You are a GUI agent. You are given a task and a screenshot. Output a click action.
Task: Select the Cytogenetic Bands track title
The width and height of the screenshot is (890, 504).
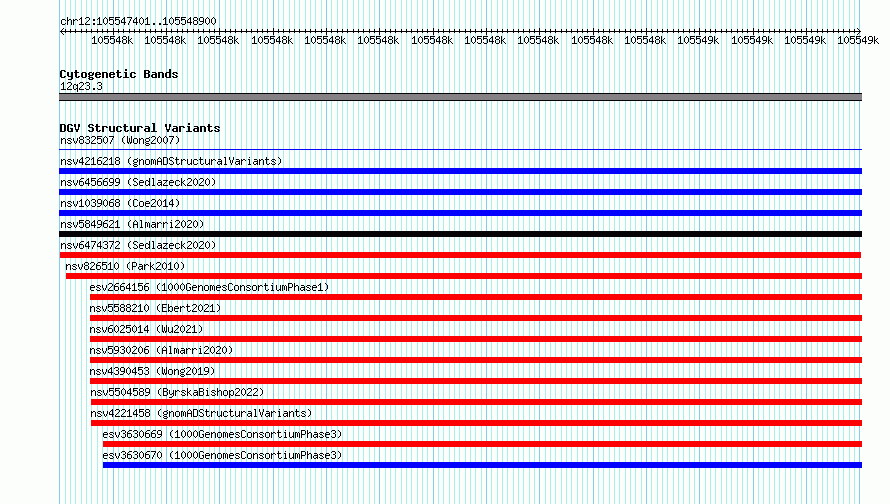119,74
